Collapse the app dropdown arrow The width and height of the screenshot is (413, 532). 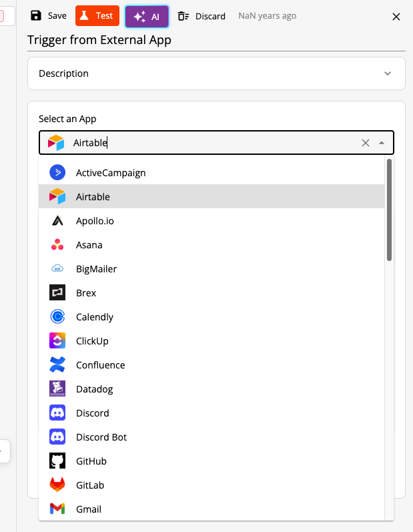[x=382, y=143]
